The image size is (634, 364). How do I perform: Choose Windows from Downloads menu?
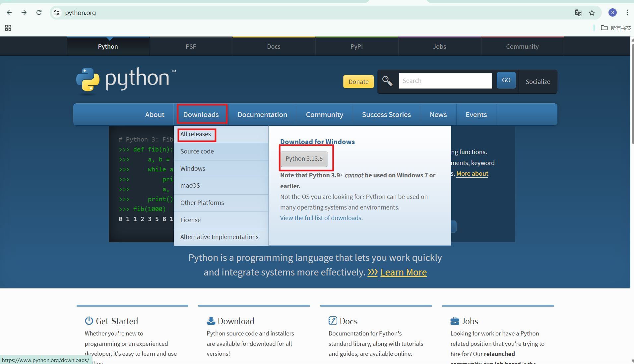click(221, 169)
